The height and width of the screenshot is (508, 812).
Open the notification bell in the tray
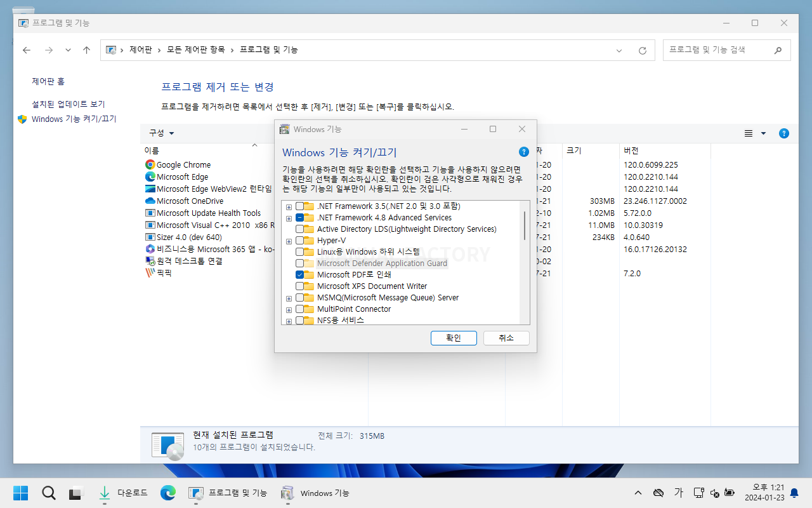(x=794, y=493)
